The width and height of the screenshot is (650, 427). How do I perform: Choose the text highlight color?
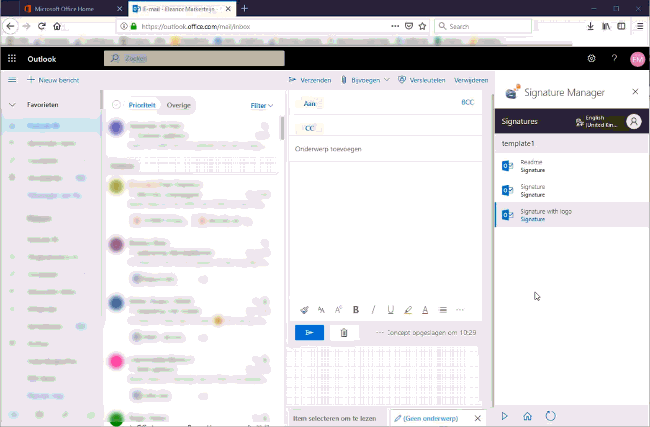(408, 310)
